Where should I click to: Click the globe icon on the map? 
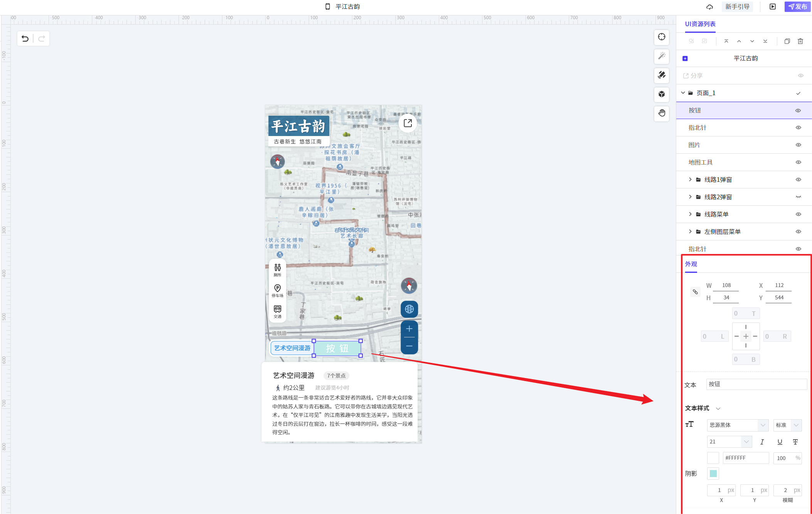(409, 309)
